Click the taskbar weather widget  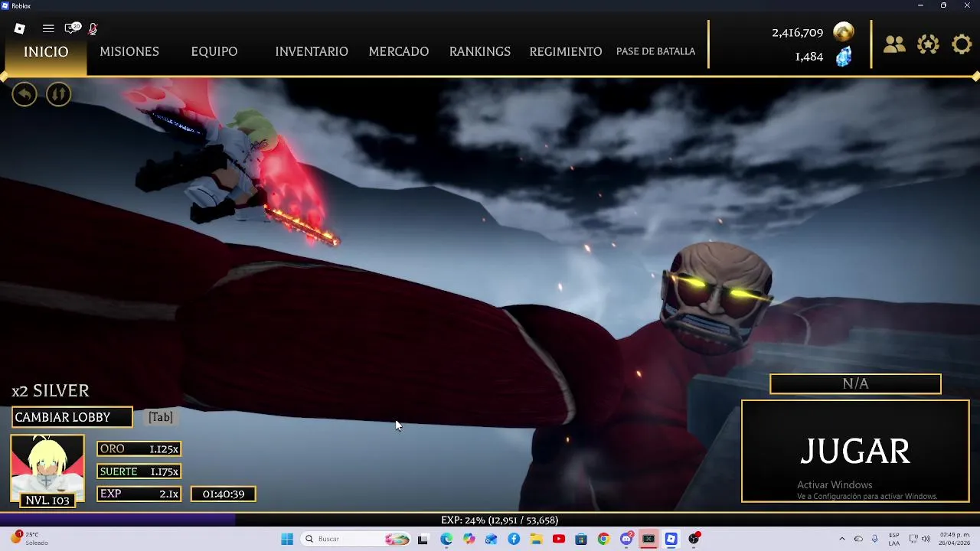tap(31, 539)
